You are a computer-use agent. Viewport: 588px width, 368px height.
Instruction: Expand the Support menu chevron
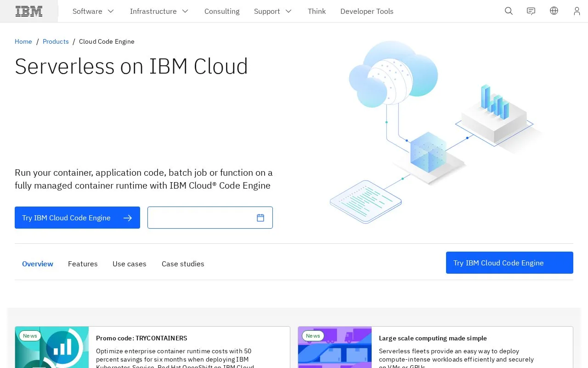288,11
